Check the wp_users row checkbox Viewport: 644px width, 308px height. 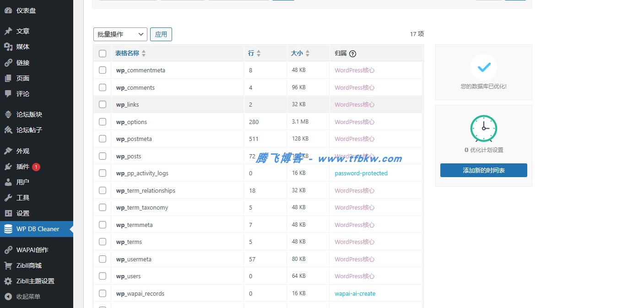click(103, 276)
